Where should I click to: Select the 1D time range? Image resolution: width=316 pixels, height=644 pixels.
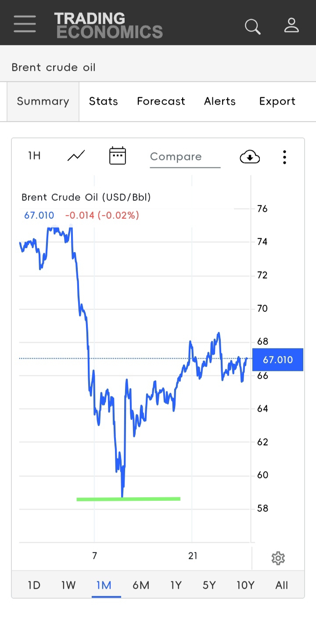coord(34,585)
